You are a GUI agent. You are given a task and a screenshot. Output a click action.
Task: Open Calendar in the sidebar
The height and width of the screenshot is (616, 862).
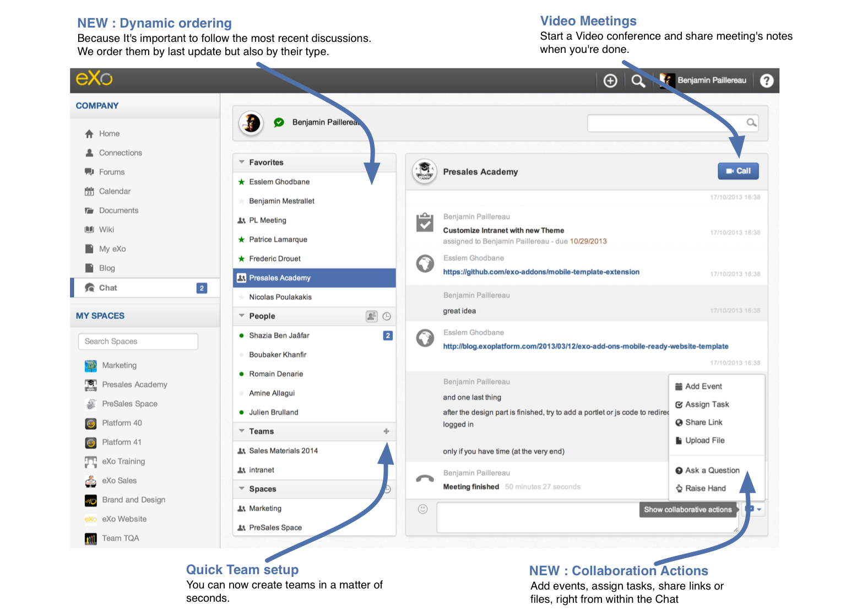pyautogui.click(x=115, y=192)
